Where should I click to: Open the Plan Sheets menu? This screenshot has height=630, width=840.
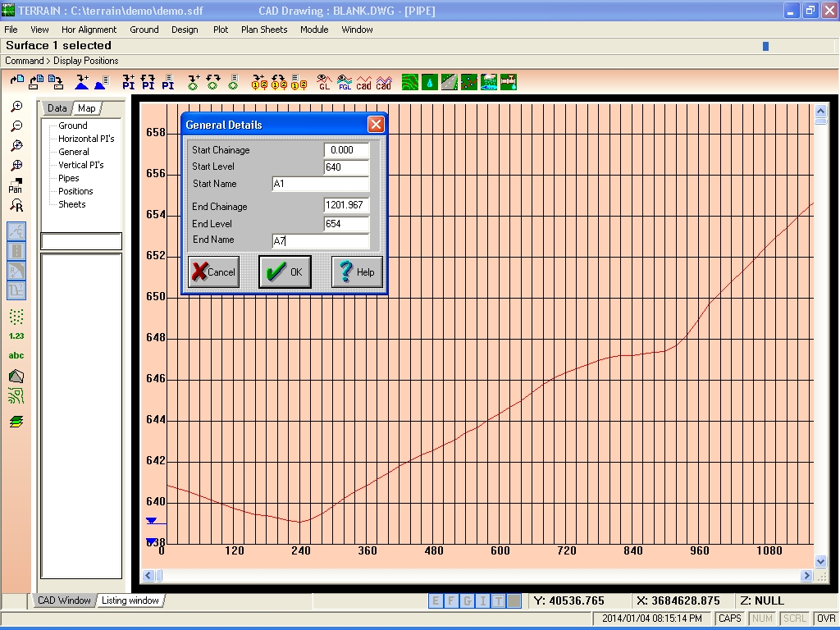(x=264, y=30)
